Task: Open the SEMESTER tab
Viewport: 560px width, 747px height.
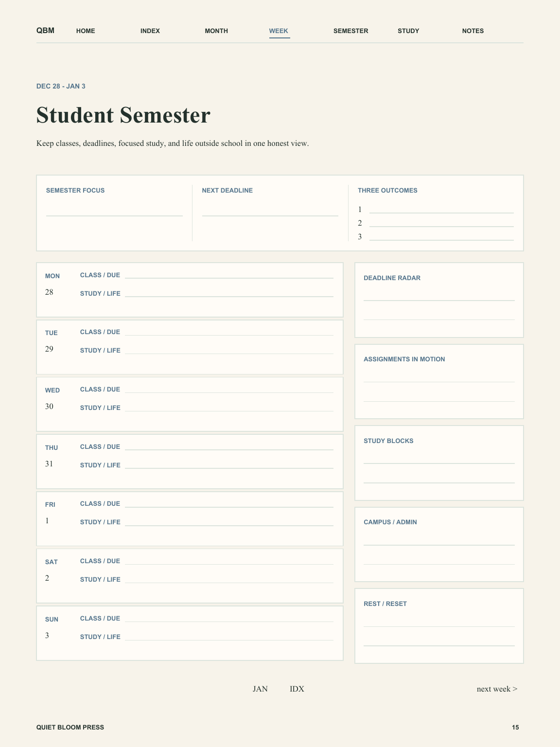Action: tap(350, 31)
